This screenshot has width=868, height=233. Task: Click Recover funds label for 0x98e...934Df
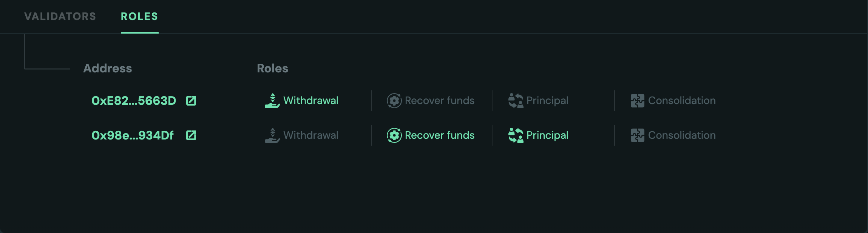[440, 135]
